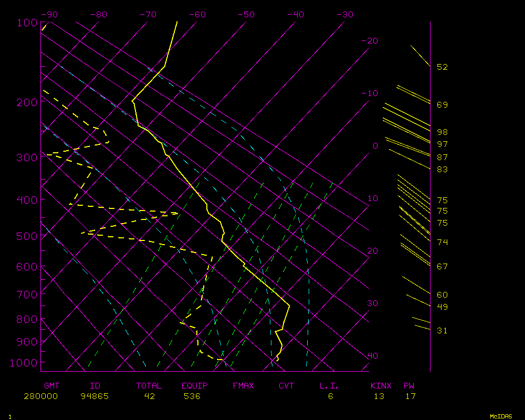Select the wind speed value 52
This screenshot has width=525, height=420.
(x=442, y=67)
